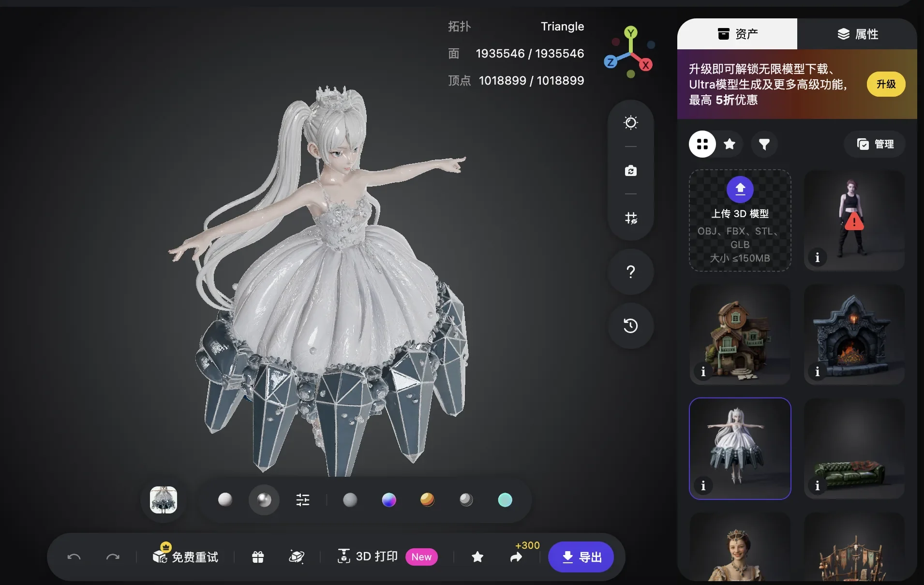This screenshot has width=924, height=585.
Task: Pick the gray material swatch
Action: tap(350, 500)
